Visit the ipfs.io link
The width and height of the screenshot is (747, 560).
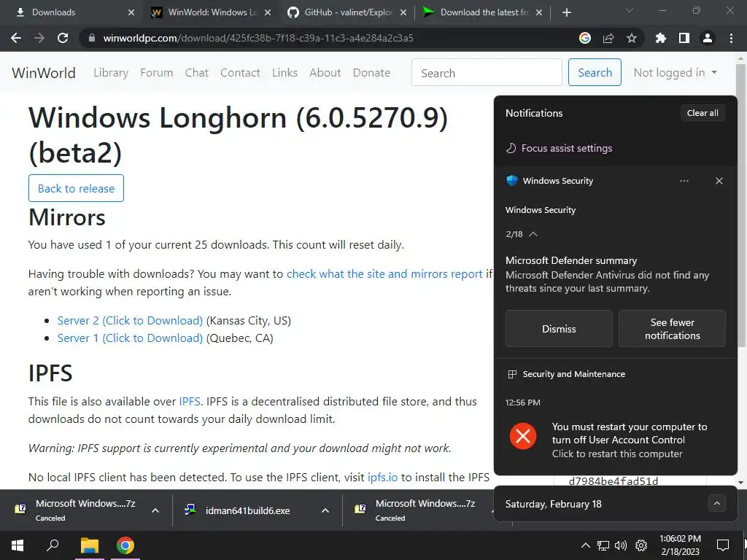tap(382, 477)
